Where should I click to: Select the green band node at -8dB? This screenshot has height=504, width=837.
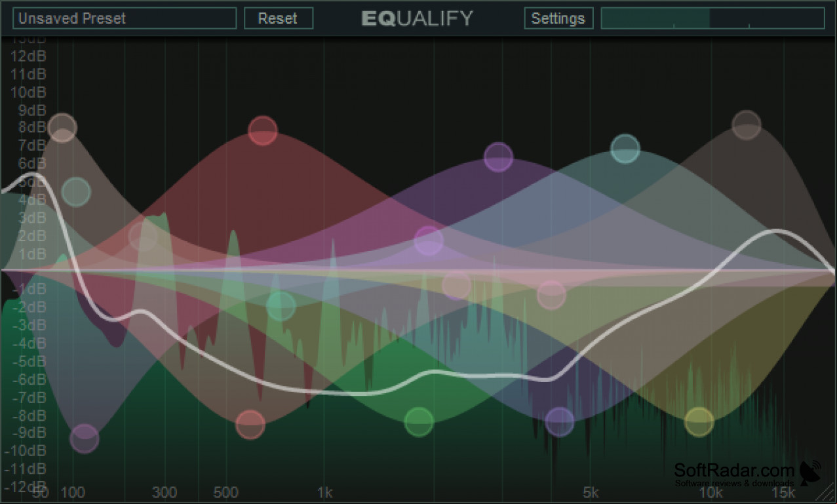click(x=419, y=421)
